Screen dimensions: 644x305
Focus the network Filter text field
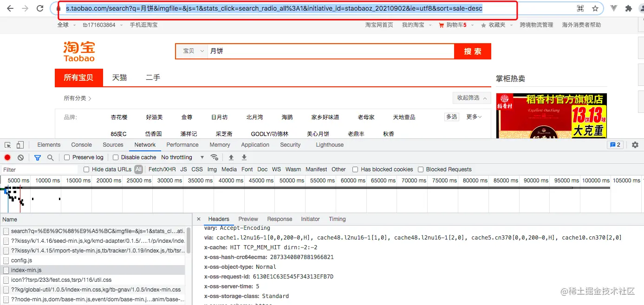40,170
